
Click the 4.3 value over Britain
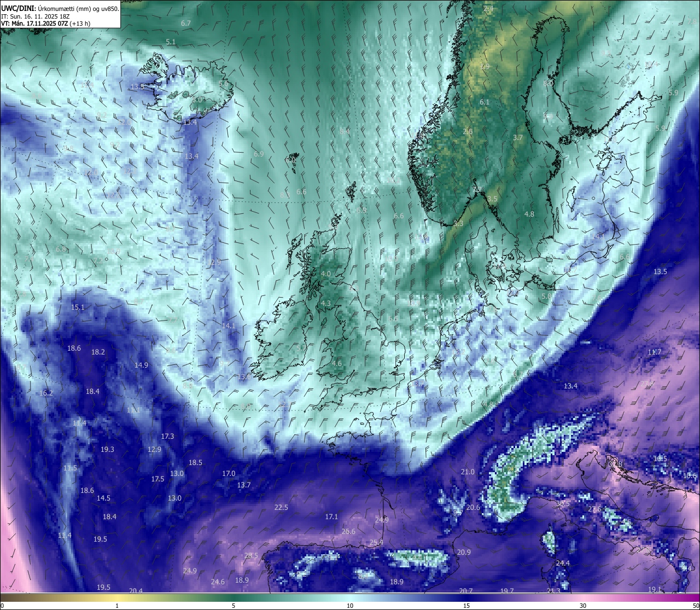[x=326, y=304]
